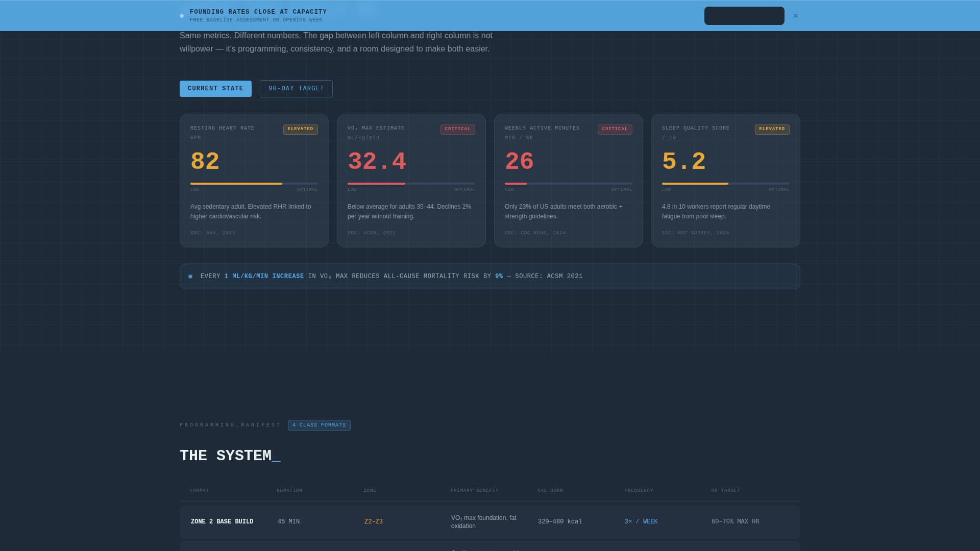Viewport: 980px width, 551px height.
Task: Click the 32.4 VO₂ max value
Action: pos(377,162)
